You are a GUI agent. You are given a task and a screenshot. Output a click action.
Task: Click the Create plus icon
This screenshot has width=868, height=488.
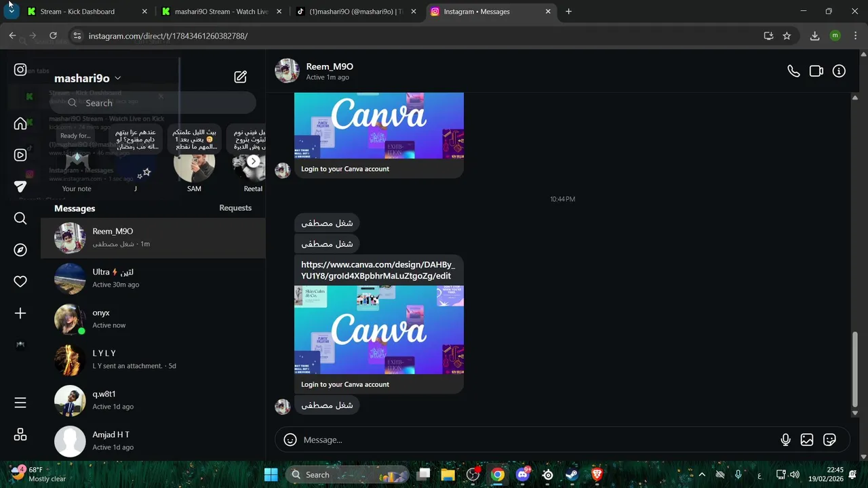pos(20,313)
